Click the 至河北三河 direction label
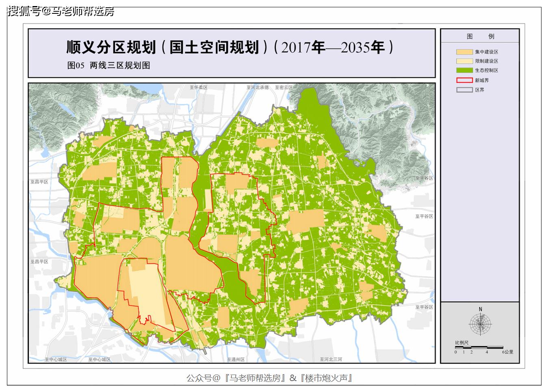This screenshot has width=548, height=392. [x=331, y=360]
